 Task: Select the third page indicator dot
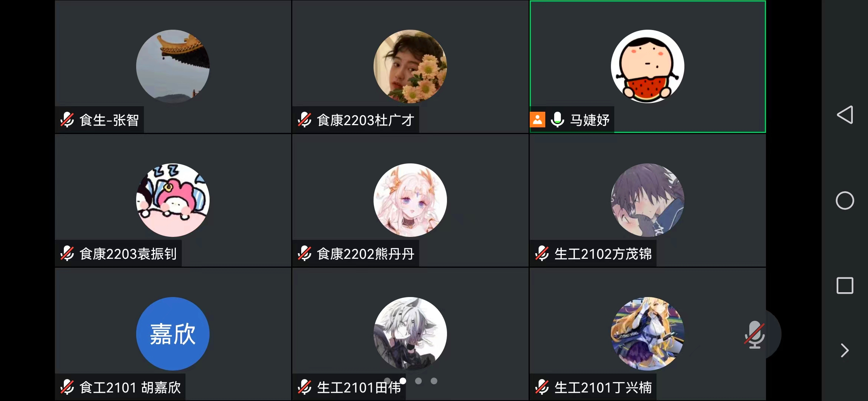(x=418, y=381)
